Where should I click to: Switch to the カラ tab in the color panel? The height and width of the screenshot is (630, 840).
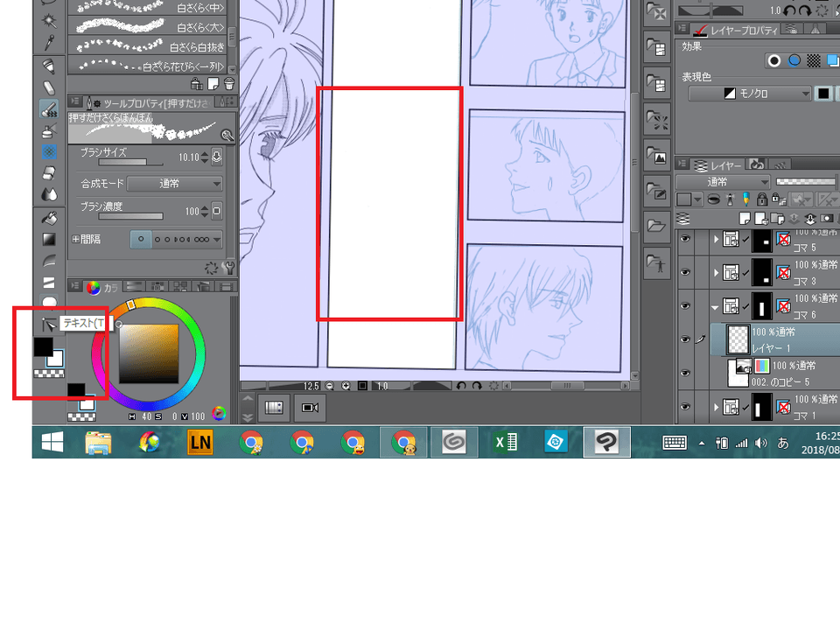point(103,287)
